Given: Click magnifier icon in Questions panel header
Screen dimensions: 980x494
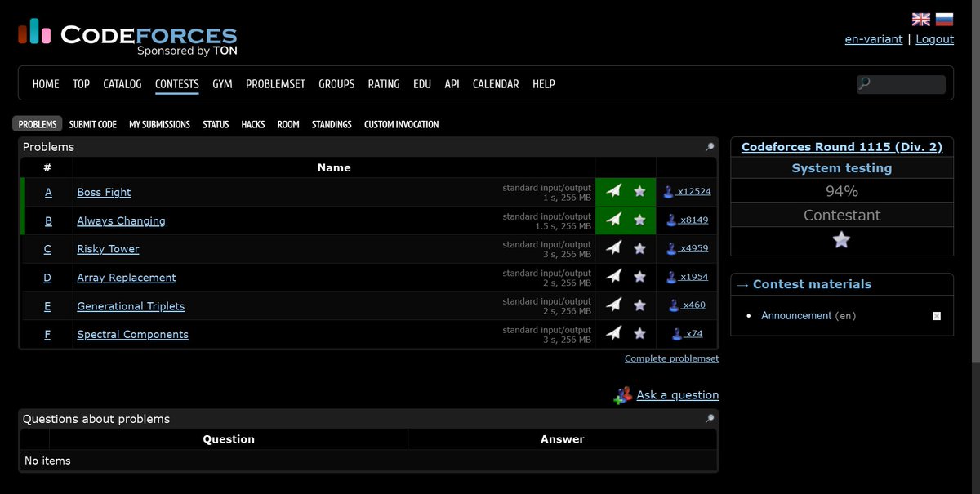Looking at the screenshot, I should tap(710, 419).
